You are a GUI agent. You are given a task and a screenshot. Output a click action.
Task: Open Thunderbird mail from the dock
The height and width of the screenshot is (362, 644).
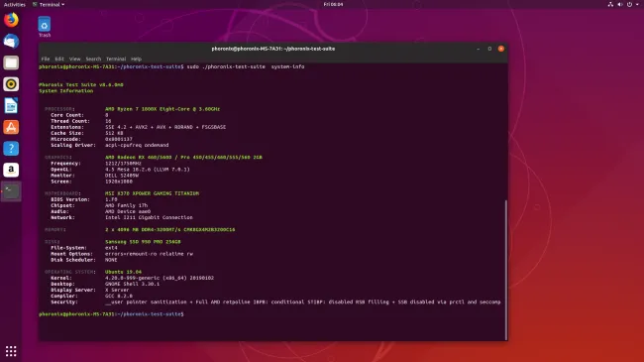pos(11,41)
